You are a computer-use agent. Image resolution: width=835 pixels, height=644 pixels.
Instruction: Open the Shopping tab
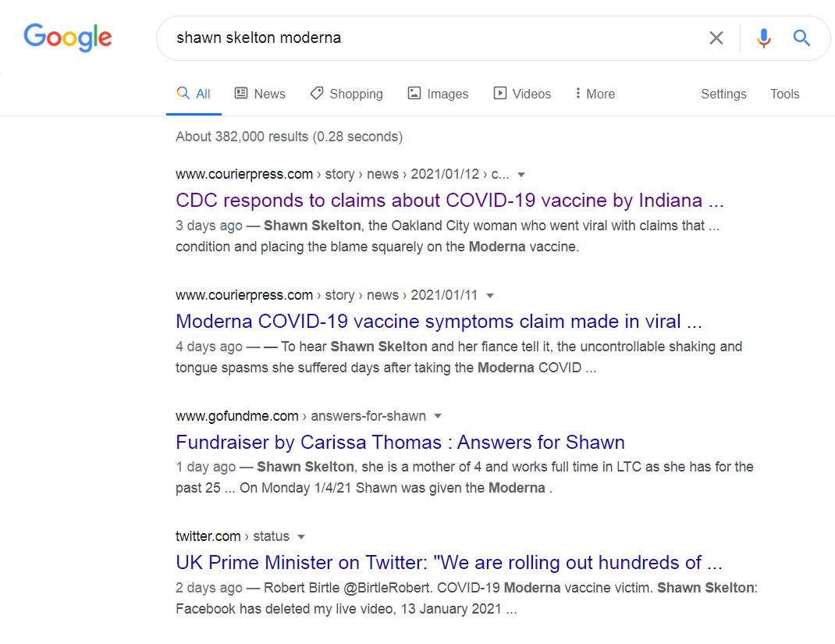346,94
